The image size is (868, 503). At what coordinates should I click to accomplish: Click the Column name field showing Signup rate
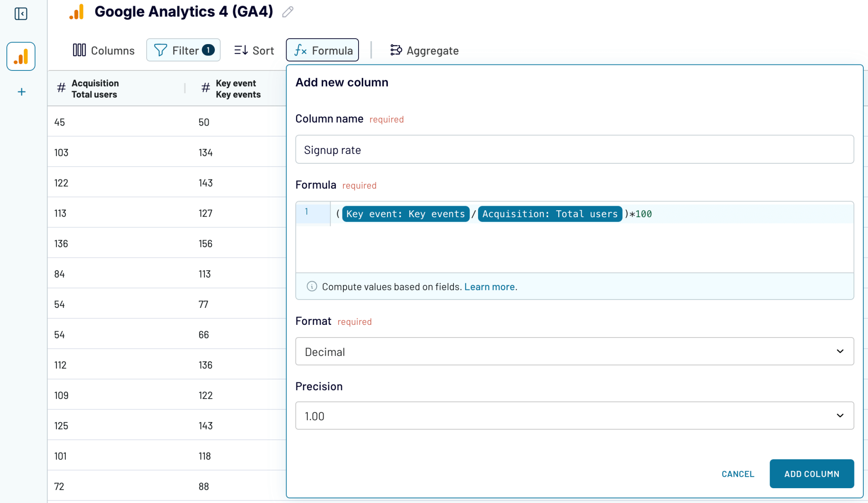coord(574,150)
